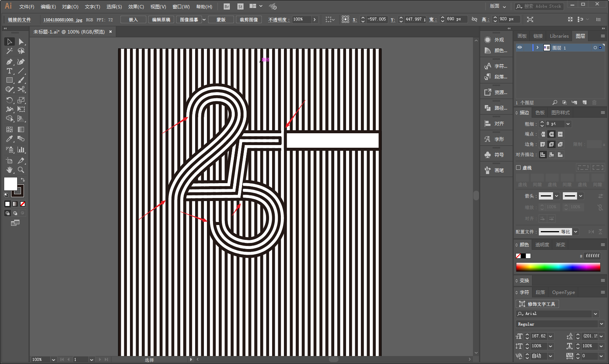Click the 编辑原稿 button

coord(161,19)
